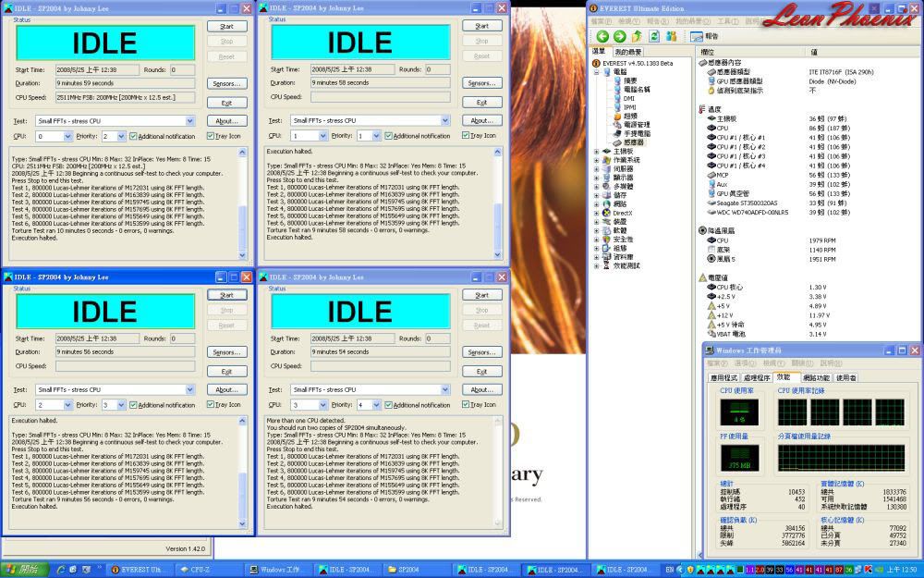This screenshot has width=924, height=578.
Task: Toggle Additional notification in SP2004 CPU 3 window
Action: [388, 405]
